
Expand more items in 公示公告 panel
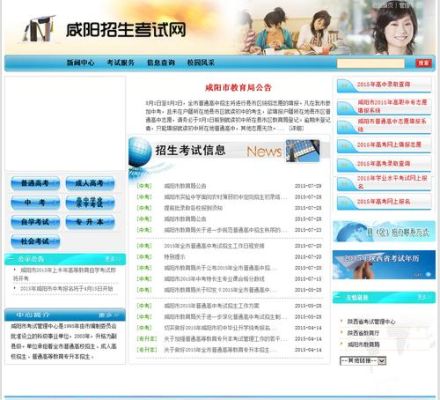(113, 259)
